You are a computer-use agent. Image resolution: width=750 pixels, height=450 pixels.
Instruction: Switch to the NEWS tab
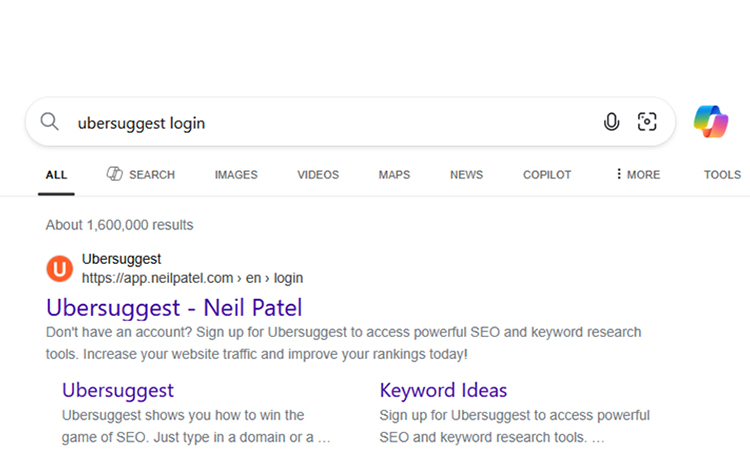466,175
